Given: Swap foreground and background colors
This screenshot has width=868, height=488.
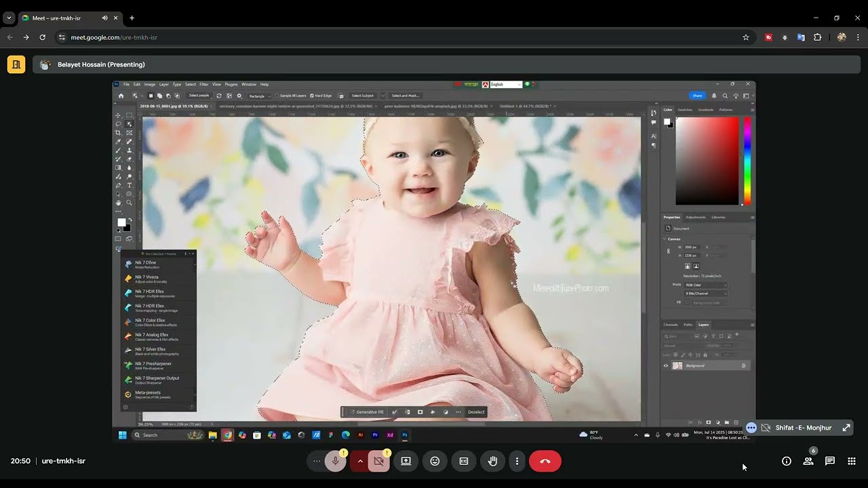Looking at the screenshot, I should coord(130,220).
